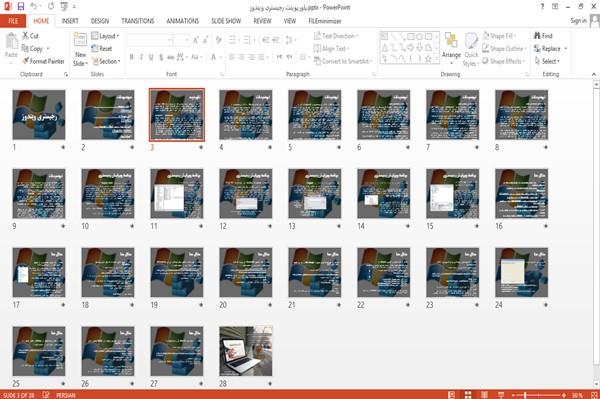Viewport: 600px width, 399px height.
Task: Click PERSIAN language in status bar
Action: click(x=66, y=395)
